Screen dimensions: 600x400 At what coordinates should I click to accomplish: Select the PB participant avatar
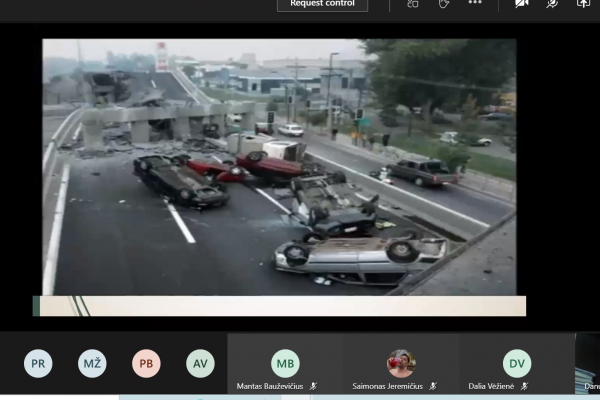tap(146, 363)
